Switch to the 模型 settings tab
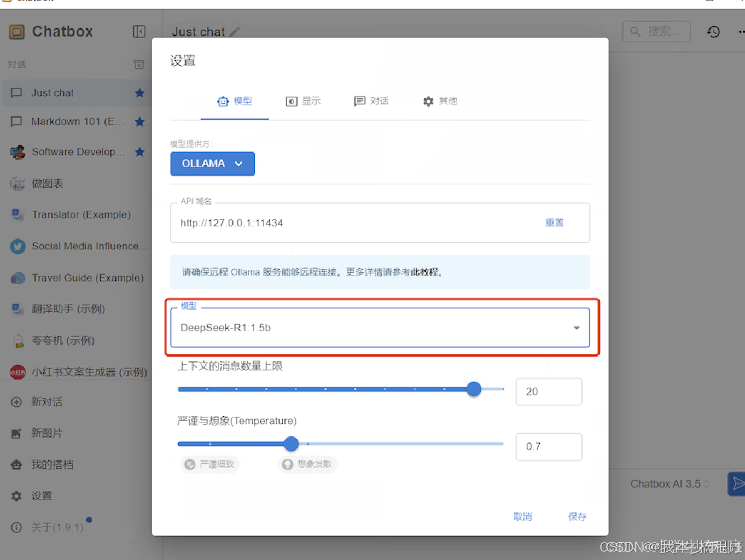 pos(235,101)
